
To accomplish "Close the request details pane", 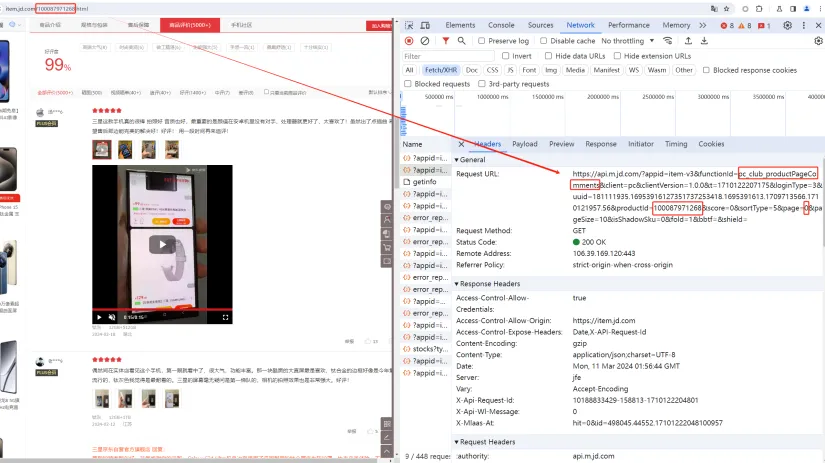I will tap(461, 144).
